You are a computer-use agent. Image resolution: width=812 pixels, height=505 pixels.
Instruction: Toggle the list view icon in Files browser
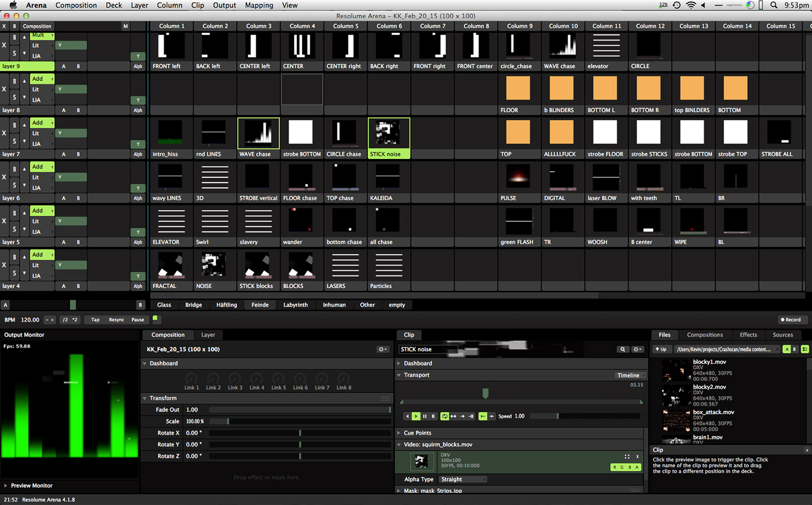(805, 349)
